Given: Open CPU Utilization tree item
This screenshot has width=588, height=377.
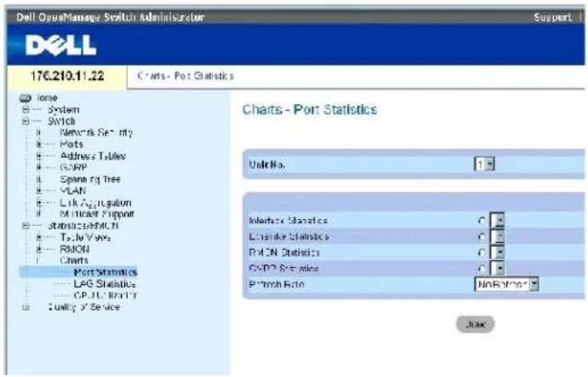Looking at the screenshot, I should coord(106,295).
